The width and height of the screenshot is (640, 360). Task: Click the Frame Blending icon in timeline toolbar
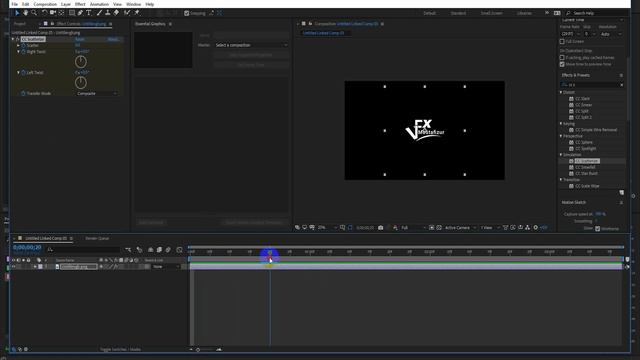coord(159,250)
